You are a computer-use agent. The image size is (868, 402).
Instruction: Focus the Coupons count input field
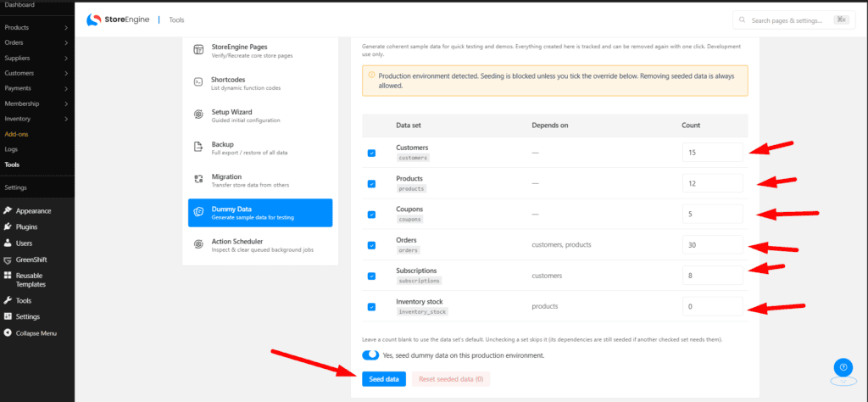point(712,214)
